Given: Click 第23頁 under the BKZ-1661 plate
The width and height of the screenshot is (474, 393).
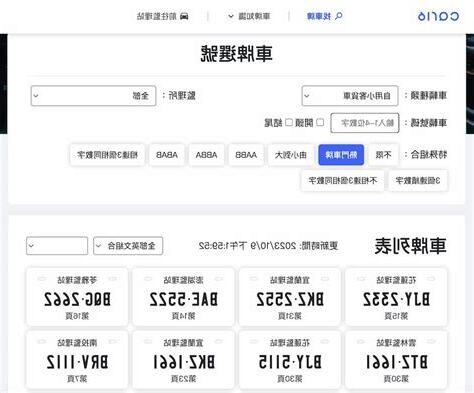Looking at the screenshot, I should (x=183, y=379).
